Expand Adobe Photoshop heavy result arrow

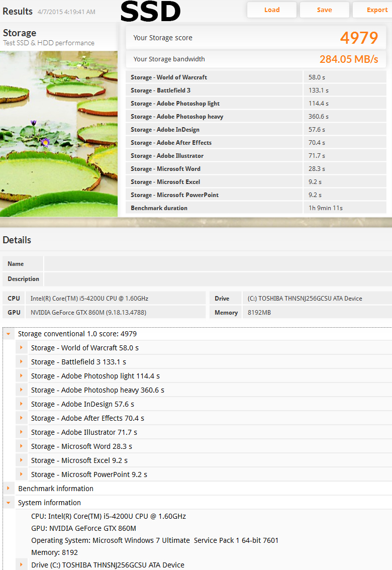coord(21,390)
